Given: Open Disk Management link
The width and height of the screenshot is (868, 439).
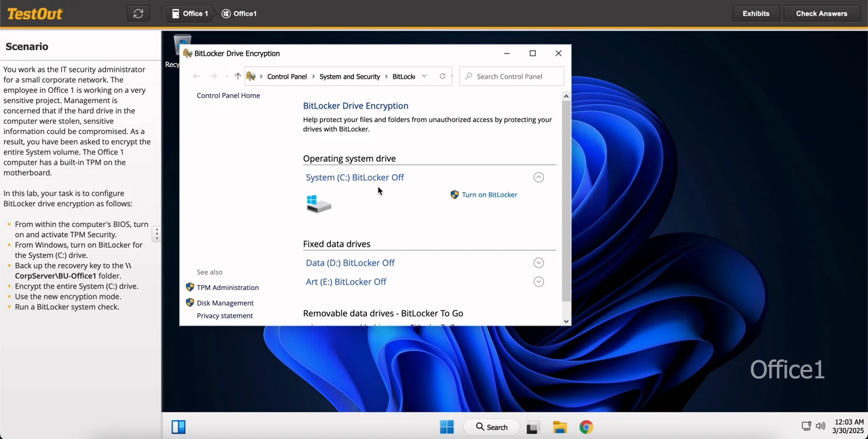Looking at the screenshot, I should (x=225, y=303).
